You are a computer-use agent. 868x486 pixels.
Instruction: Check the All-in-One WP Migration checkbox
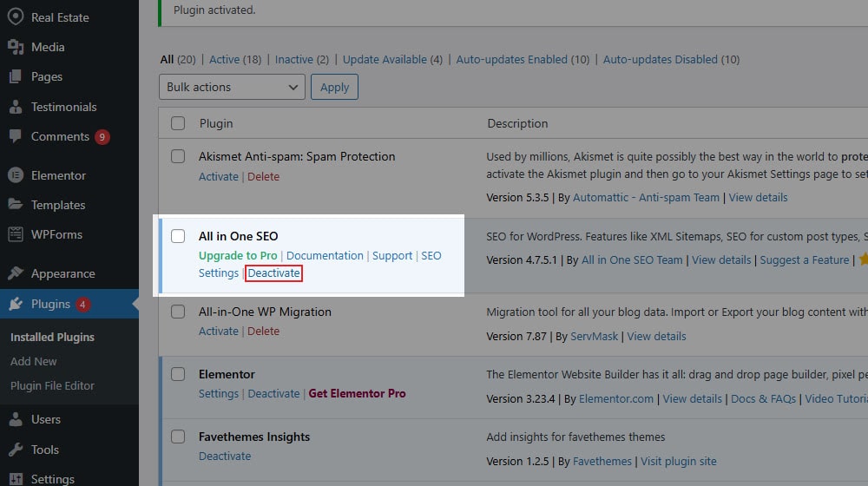click(178, 312)
